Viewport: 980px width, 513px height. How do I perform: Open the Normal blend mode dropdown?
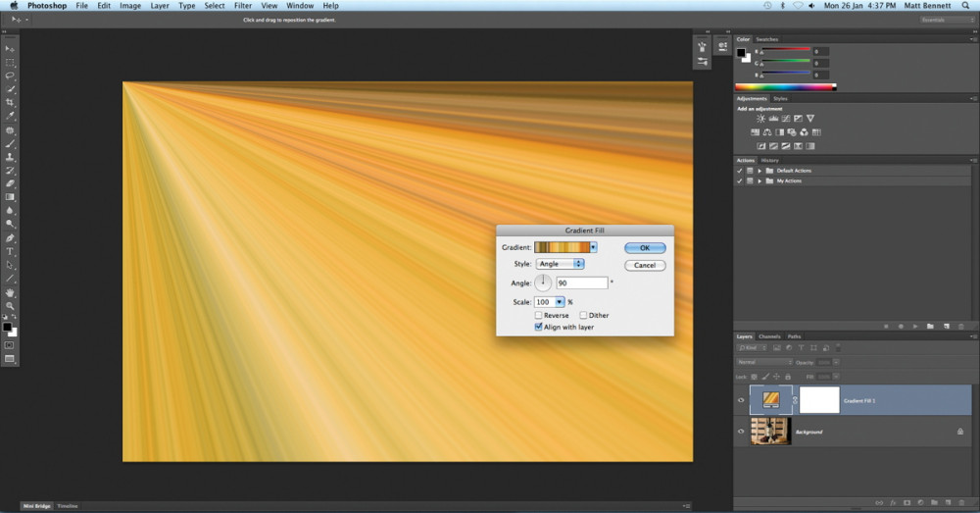tap(765, 362)
